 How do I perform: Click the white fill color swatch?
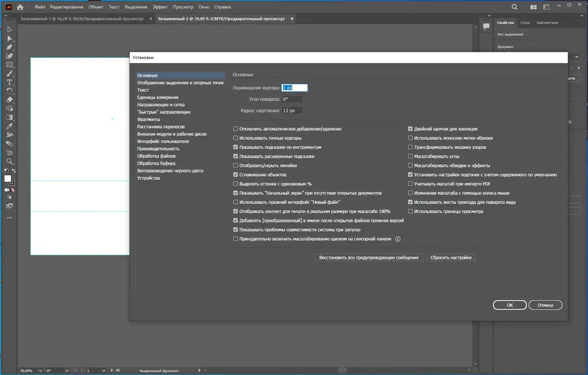(x=8, y=179)
